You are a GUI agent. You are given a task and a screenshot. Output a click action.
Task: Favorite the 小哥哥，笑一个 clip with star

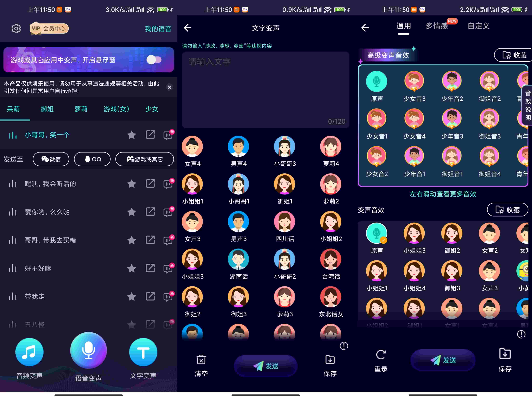click(132, 135)
